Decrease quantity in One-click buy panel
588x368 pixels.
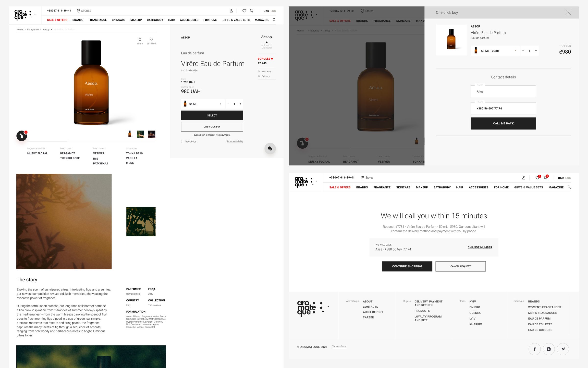click(523, 51)
